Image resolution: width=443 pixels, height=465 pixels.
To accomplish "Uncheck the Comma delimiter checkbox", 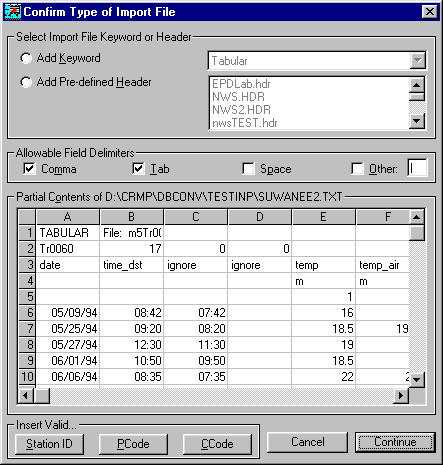I will coord(30,169).
